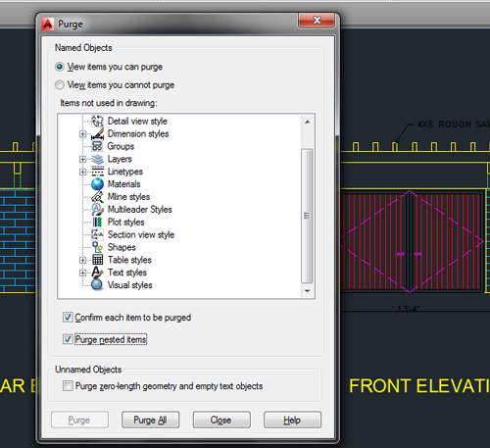
Task: Select 'Linetypes' tree label
Action: point(125,172)
